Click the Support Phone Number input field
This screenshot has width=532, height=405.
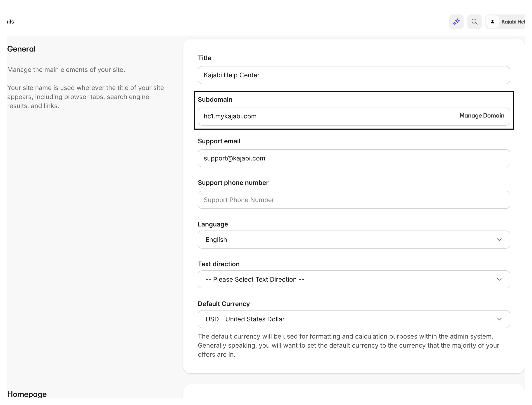click(x=354, y=200)
